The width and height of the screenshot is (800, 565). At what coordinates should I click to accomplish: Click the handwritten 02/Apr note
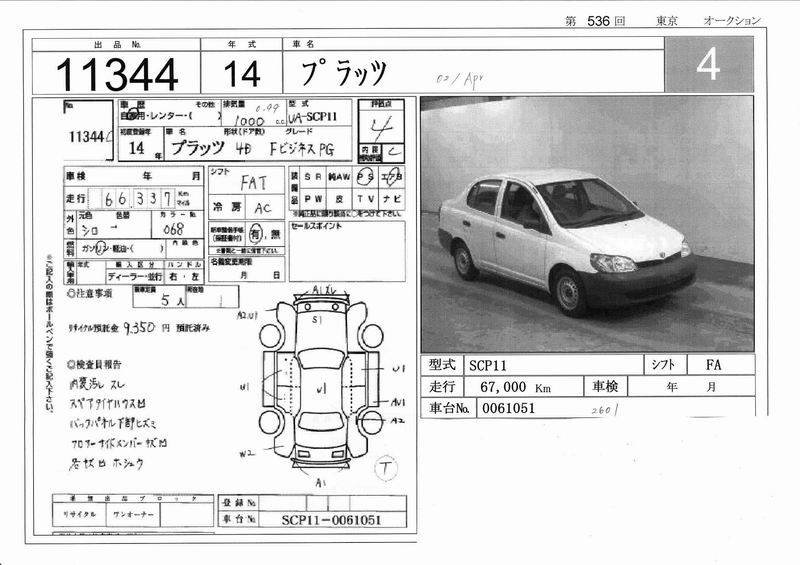(x=459, y=79)
